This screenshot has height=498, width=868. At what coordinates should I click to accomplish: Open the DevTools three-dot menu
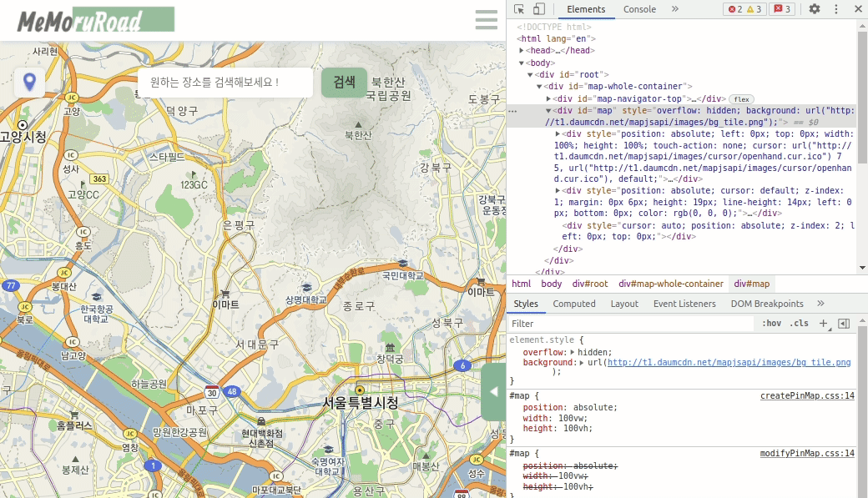836,9
